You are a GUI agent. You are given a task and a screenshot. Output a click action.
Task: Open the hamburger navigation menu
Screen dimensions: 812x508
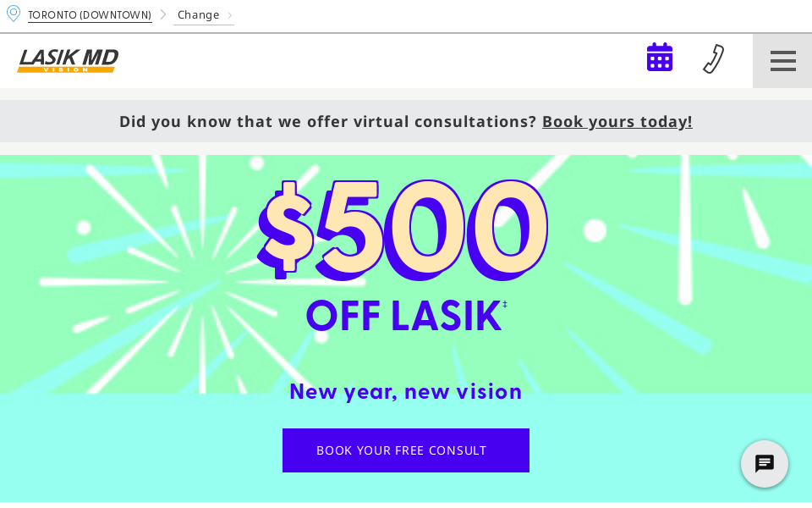[782, 60]
